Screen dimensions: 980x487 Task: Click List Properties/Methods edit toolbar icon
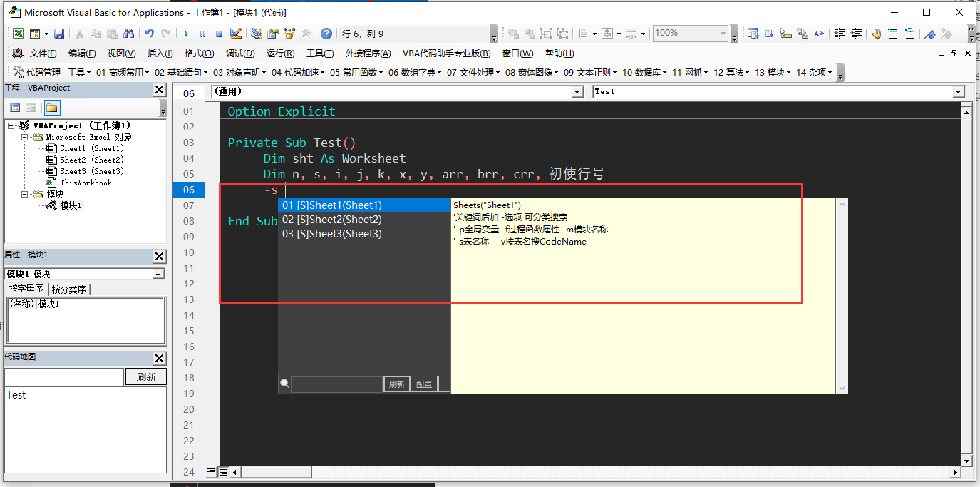[x=753, y=34]
